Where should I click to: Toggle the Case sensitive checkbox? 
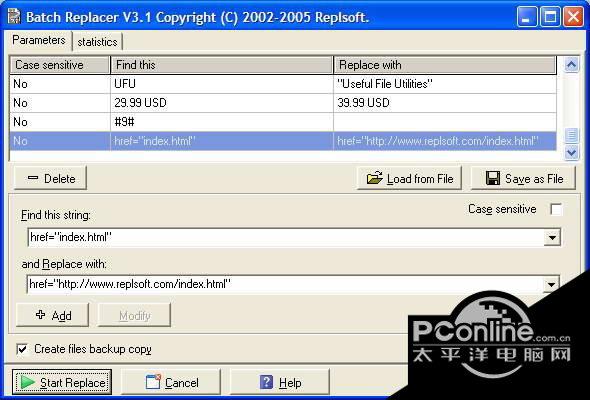(556, 209)
